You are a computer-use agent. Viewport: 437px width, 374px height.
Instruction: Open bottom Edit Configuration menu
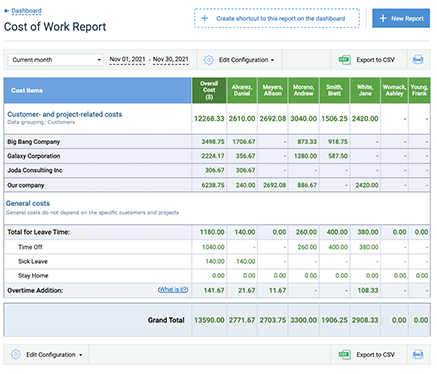[x=46, y=355]
